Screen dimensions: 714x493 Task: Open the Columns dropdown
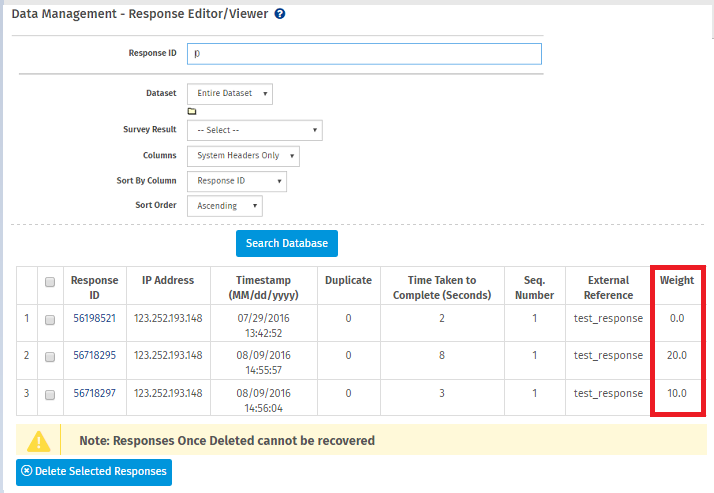[x=243, y=156]
